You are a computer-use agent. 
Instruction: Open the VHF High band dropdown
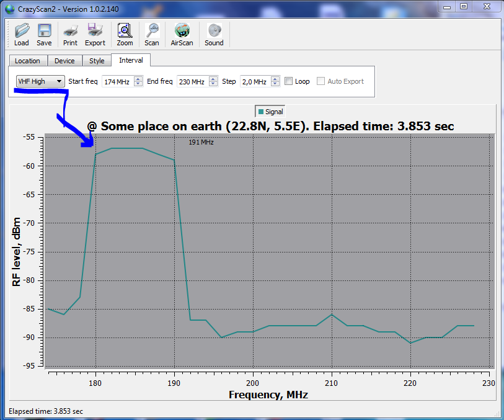[40, 81]
